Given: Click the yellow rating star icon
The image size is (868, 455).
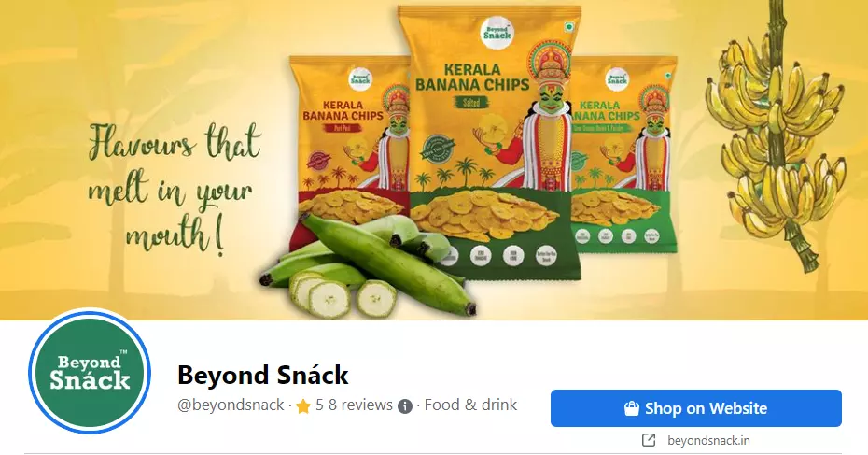Looking at the screenshot, I should 302,406.
